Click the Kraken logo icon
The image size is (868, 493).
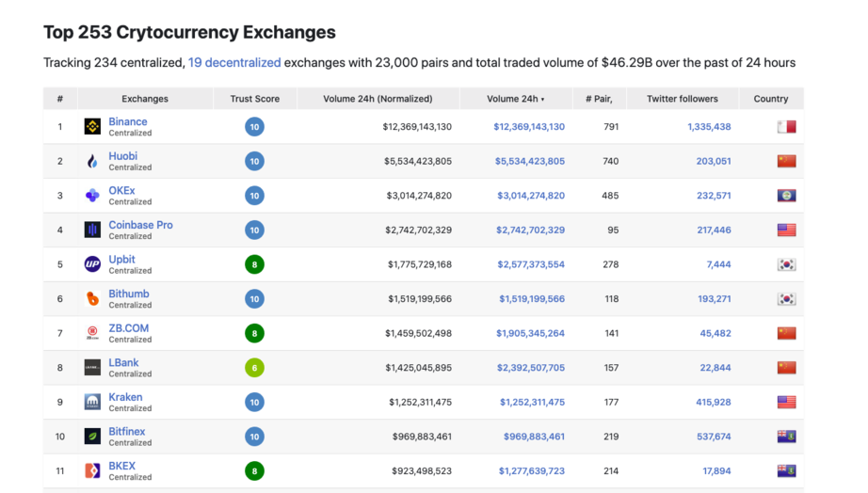coord(92,402)
